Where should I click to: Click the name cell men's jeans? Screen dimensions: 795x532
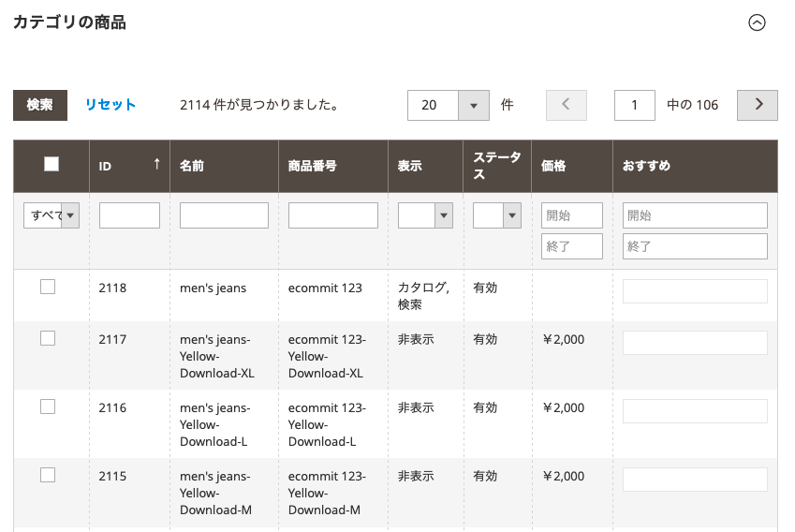tap(213, 288)
